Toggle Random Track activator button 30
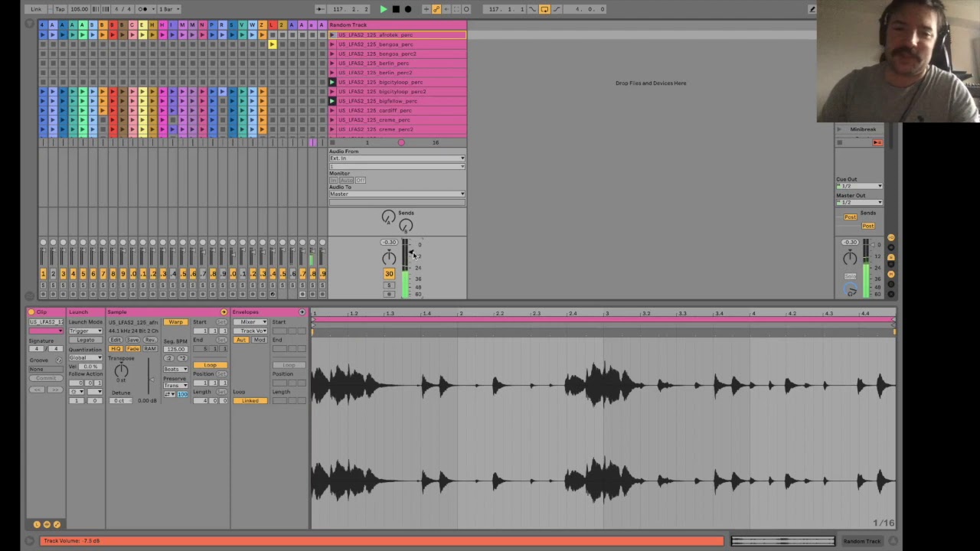 tap(389, 274)
